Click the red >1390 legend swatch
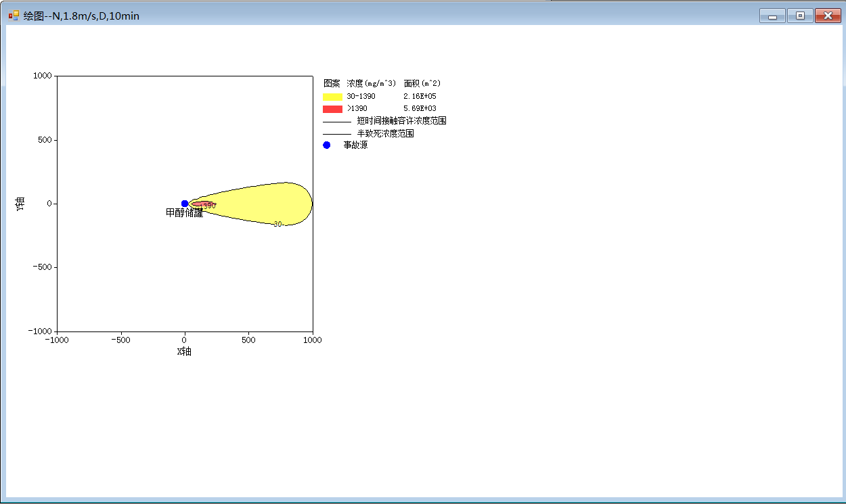This screenshot has width=846, height=504. tap(332, 109)
